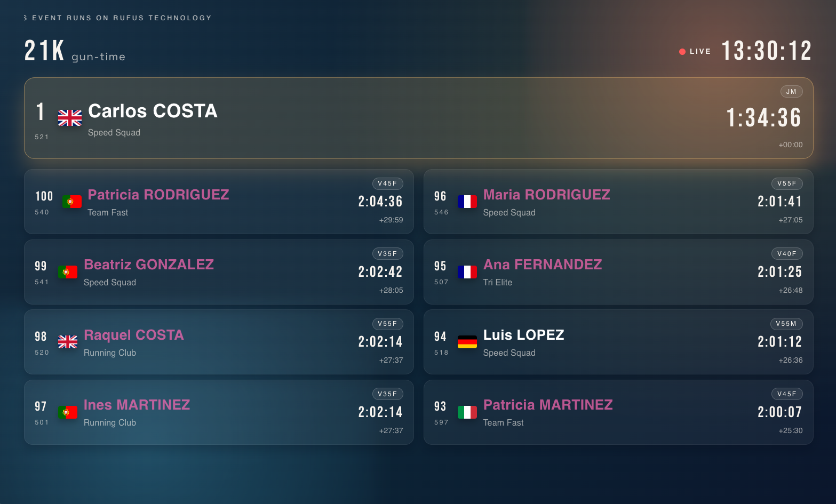
Task: Click the leader finish time 1:34:36
Action: tap(764, 118)
